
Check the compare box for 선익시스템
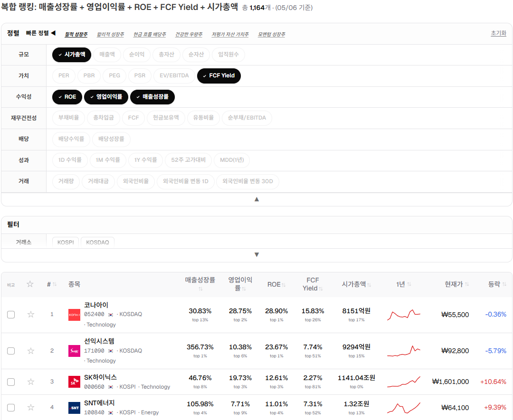click(11, 351)
